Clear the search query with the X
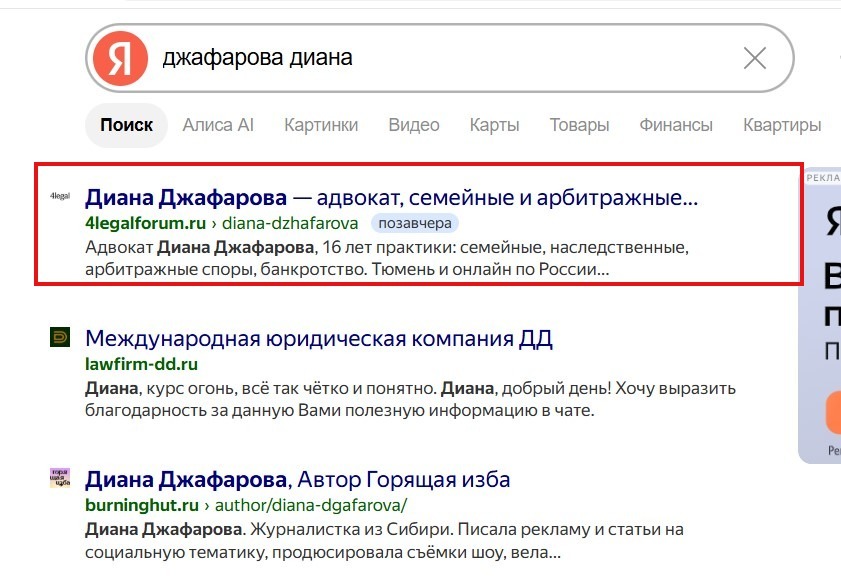The width and height of the screenshot is (841, 582). [x=755, y=58]
